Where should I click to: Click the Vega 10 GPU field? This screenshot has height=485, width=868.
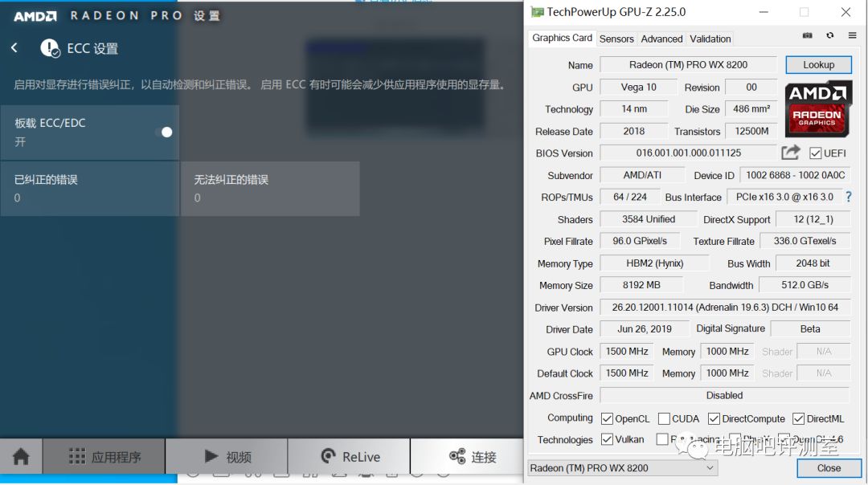coord(638,87)
